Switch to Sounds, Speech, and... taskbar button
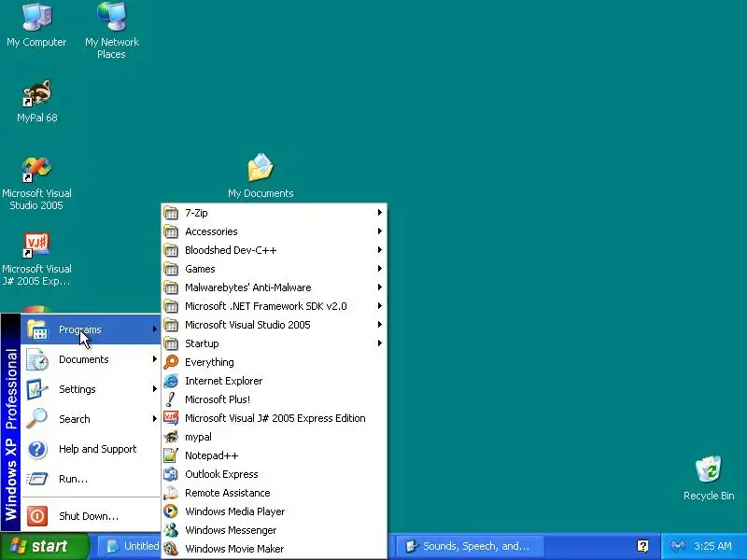Screen dimensions: 747x560 pyautogui.click(x=470, y=546)
